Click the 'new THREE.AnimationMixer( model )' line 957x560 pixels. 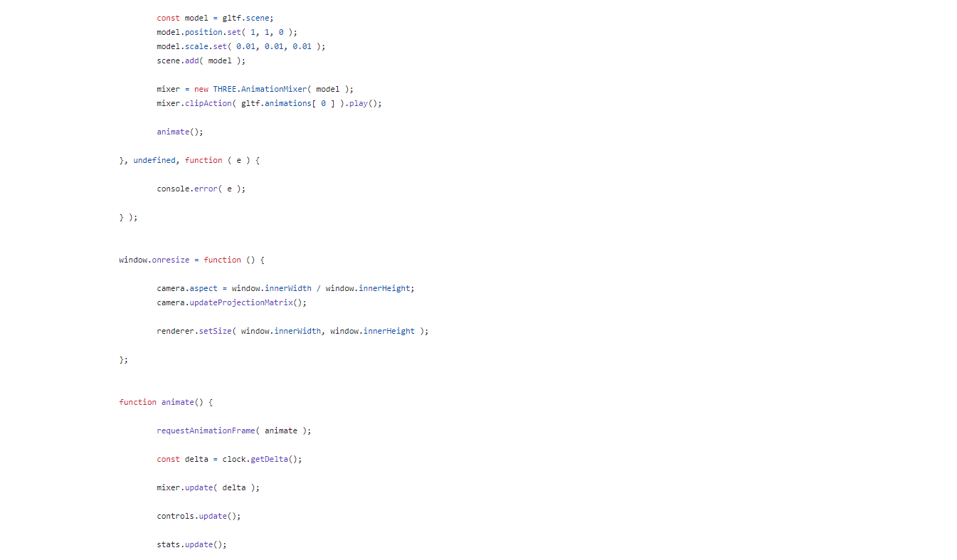click(x=255, y=89)
